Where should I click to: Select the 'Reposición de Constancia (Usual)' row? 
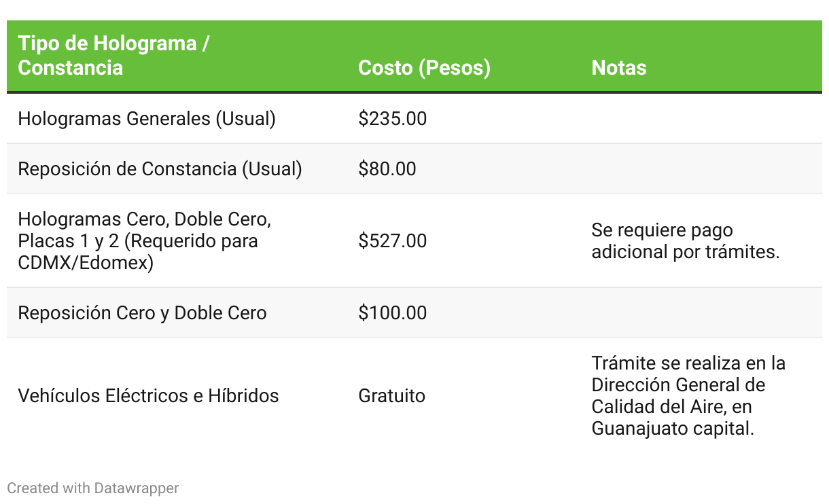click(x=414, y=169)
